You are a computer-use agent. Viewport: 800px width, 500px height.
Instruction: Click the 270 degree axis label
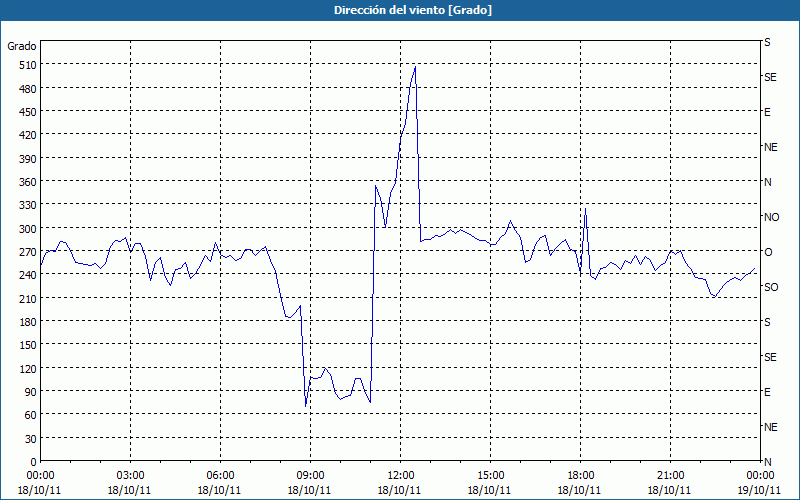point(28,252)
